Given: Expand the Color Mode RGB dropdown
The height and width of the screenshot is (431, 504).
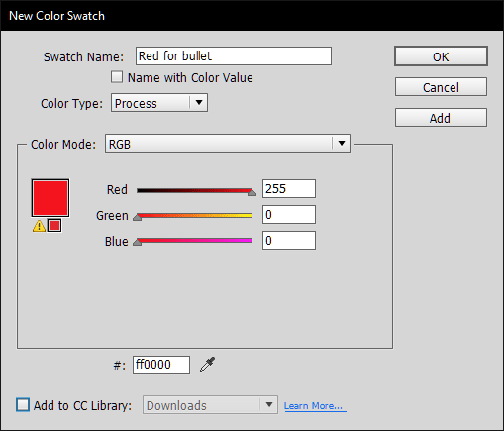Looking at the screenshot, I should [x=228, y=144].
